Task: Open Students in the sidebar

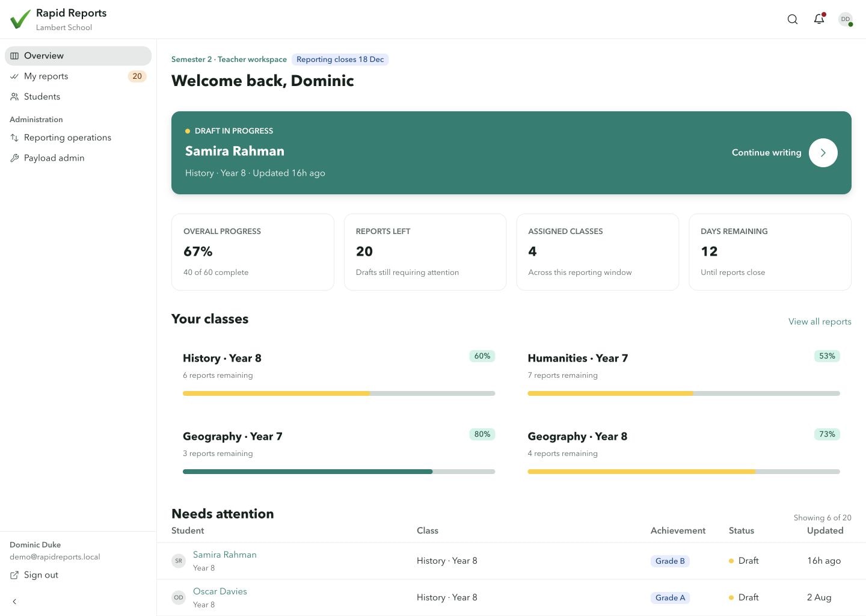Action: [x=78, y=97]
